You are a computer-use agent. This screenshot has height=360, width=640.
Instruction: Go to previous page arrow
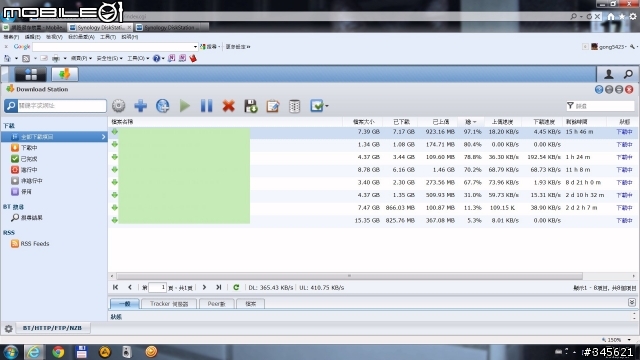[130, 287]
